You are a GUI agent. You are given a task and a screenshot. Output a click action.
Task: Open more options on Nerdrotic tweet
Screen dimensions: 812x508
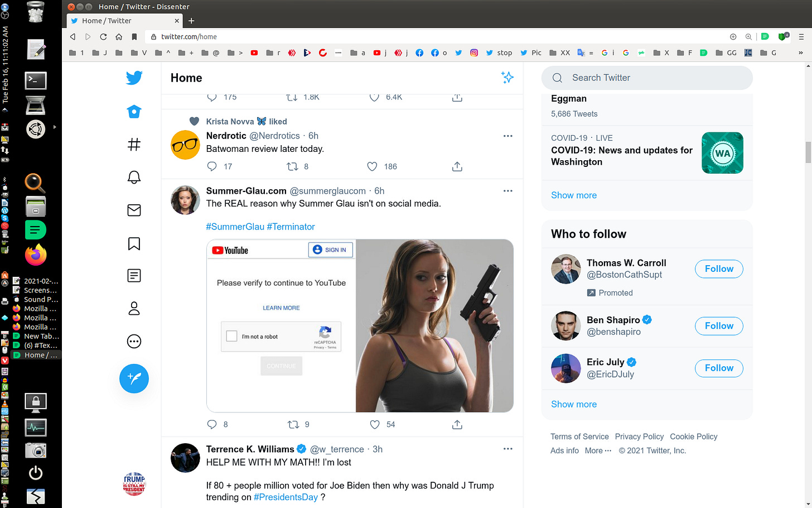coord(507,136)
